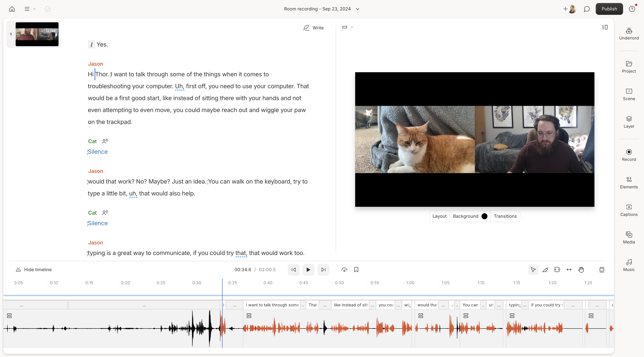The height and width of the screenshot is (357, 644).
Task: Click the word 'Thor.' in the transcript
Action: point(102,74)
